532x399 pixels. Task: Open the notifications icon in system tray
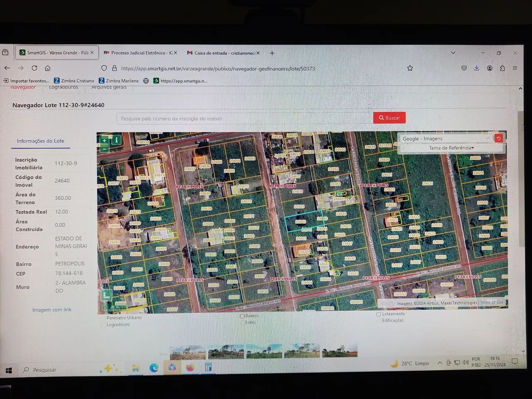(x=515, y=362)
